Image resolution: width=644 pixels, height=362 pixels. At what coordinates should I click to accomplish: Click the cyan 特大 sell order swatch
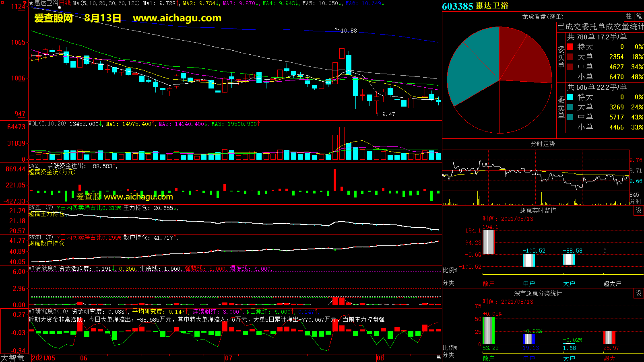coord(570,97)
